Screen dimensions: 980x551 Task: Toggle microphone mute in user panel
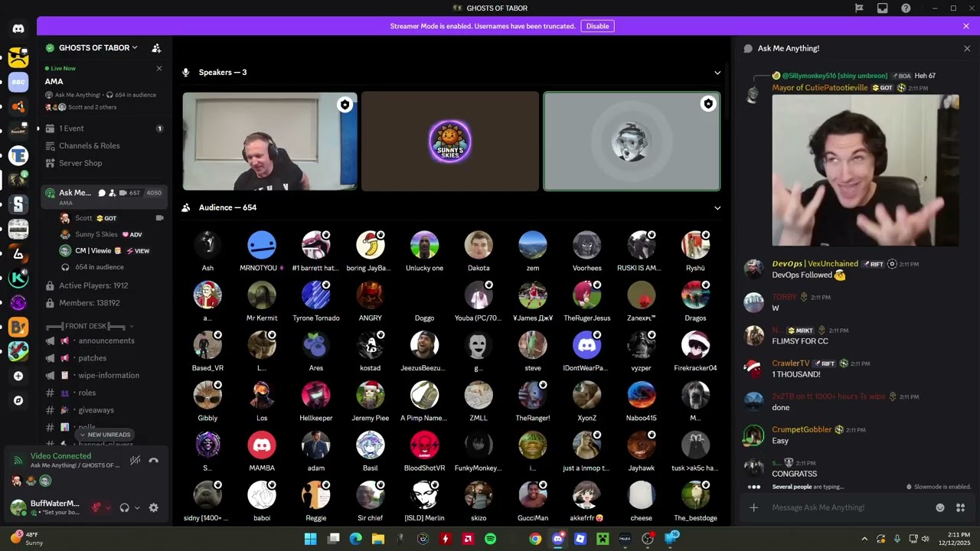(96, 507)
